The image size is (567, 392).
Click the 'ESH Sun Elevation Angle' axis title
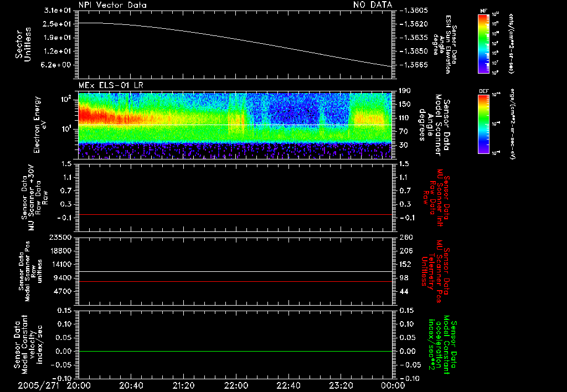445,44
